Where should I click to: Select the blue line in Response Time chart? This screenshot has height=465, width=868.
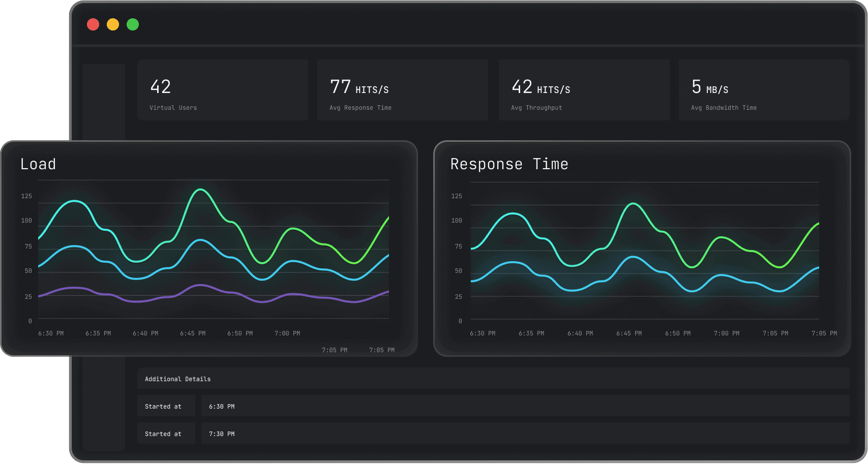click(633, 257)
